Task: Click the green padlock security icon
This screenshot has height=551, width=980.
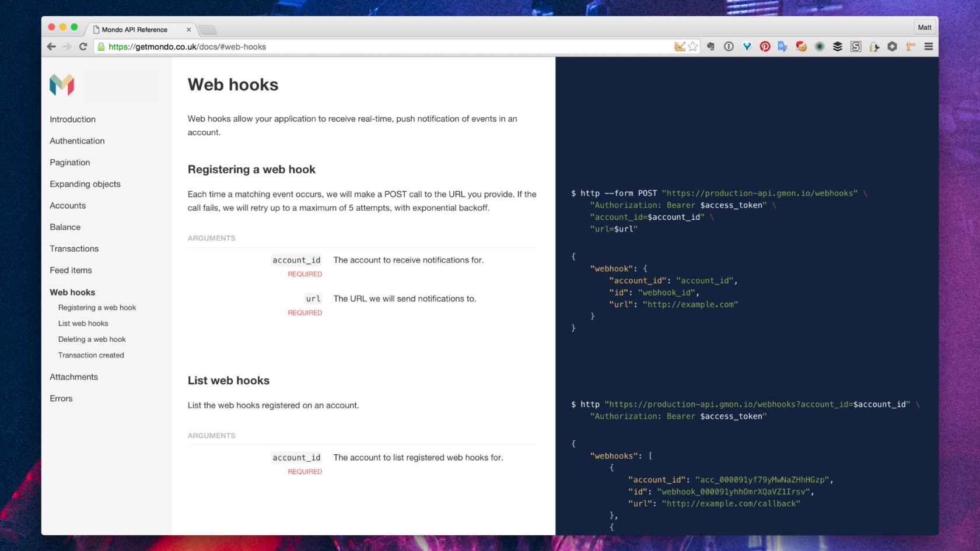Action: coord(101,47)
